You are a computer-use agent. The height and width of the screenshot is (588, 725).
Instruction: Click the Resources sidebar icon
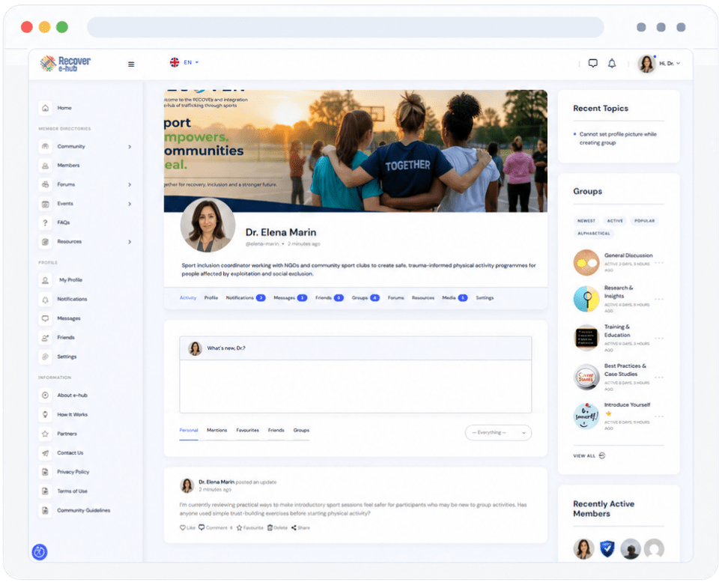point(45,242)
